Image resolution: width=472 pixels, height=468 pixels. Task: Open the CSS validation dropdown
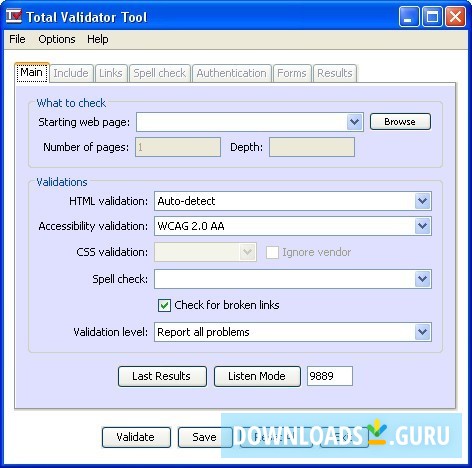(x=205, y=252)
